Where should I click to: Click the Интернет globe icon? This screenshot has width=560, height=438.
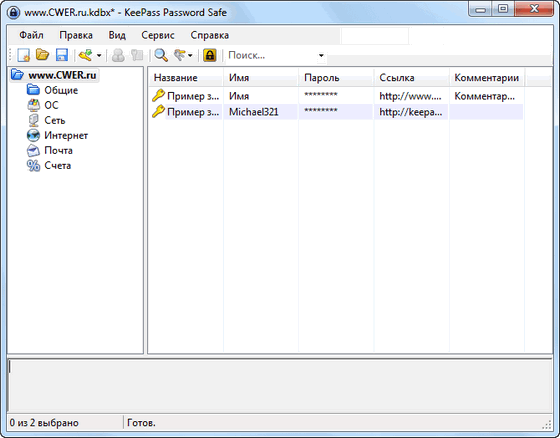pos(33,135)
